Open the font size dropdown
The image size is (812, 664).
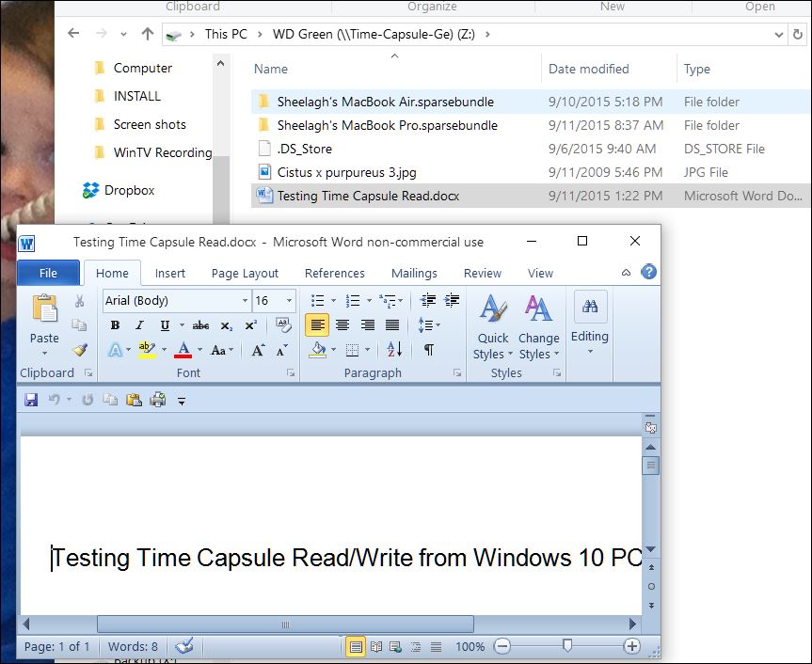click(x=289, y=301)
